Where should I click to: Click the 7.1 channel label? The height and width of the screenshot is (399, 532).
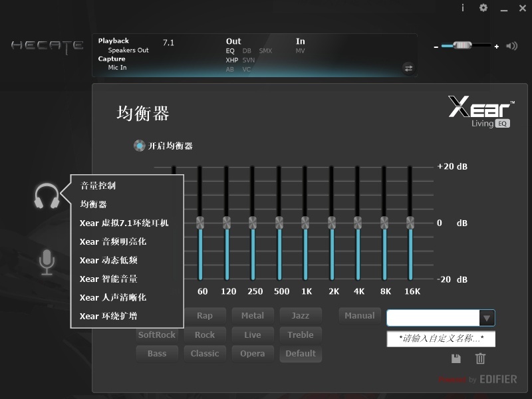[168, 43]
